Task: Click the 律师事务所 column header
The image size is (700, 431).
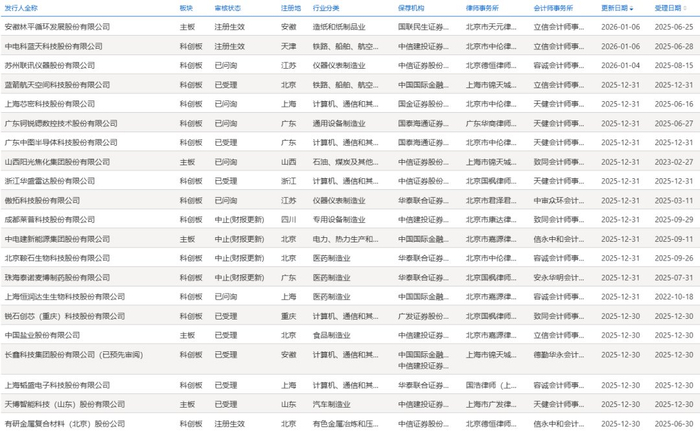Action: point(482,8)
